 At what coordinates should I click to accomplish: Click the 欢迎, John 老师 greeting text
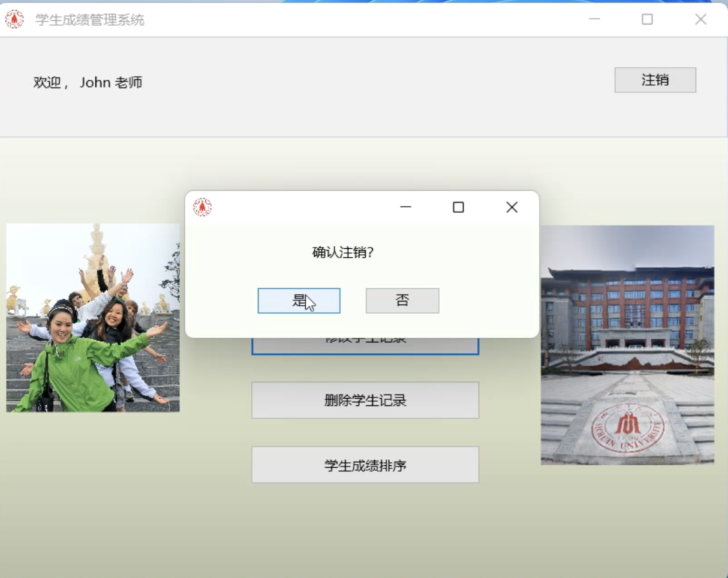coord(88,83)
